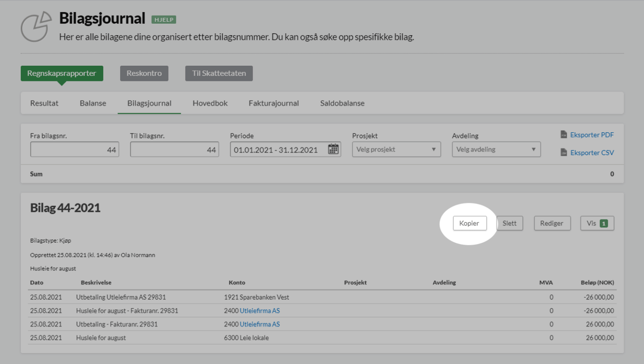644x364 pixels.
Task: Focus the Fra bilagsnr. input field
Action: click(75, 149)
